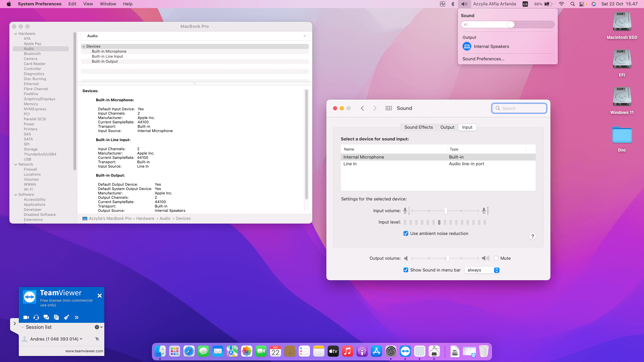
Task: Check the Mute output checkbox
Action: (x=496, y=258)
